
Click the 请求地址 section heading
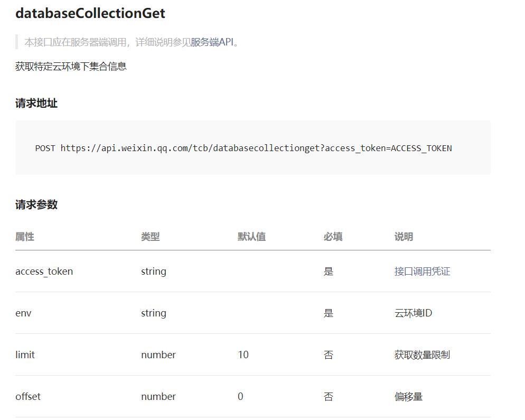pos(36,103)
